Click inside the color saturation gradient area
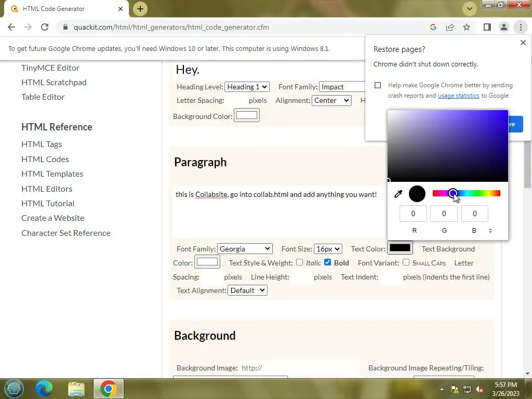Screen dimensions: 532x399 click(x=447, y=146)
